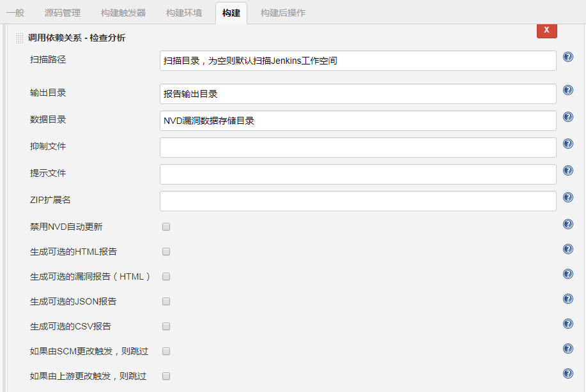
Task: Go to the 构建触发器 tab
Action: pyautogui.click(x=123, y=13)
